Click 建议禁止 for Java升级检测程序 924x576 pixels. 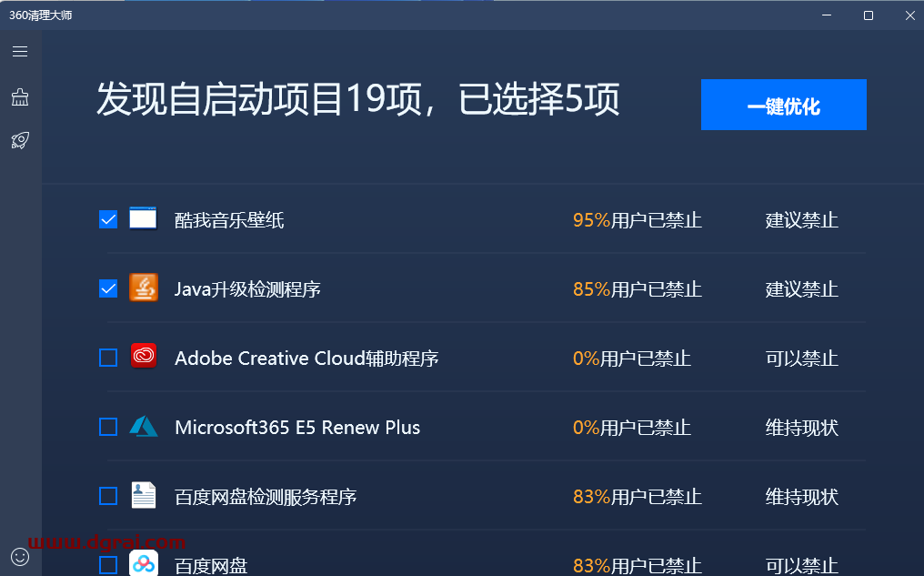pos(801,288)
